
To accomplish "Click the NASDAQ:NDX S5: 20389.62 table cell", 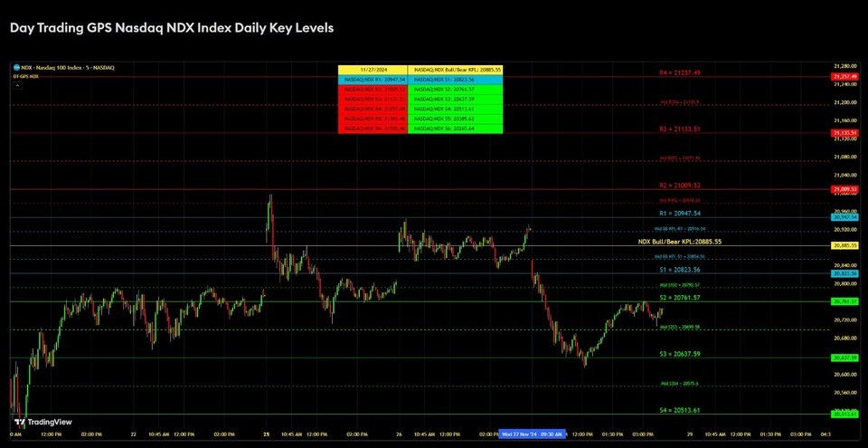I will (455, 119).
